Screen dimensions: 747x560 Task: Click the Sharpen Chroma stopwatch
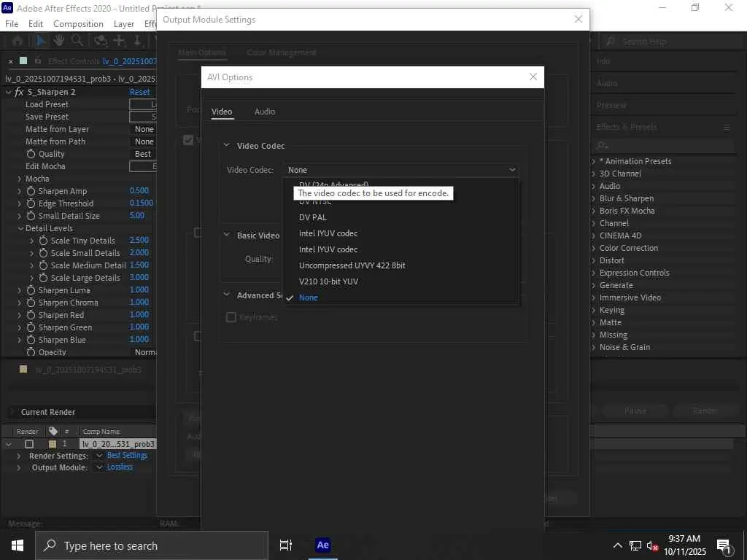(31, 303)
